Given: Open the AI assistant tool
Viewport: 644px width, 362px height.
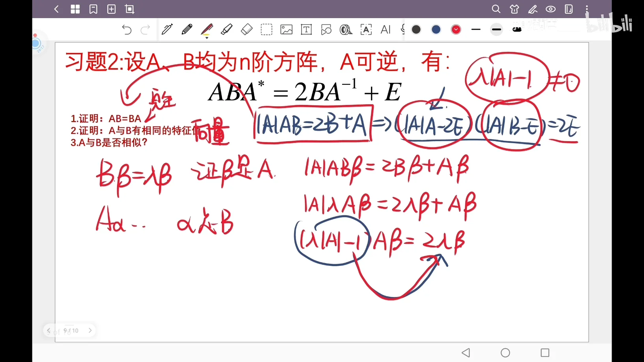Looking at the screenshot, I should [x=386, y=30].
